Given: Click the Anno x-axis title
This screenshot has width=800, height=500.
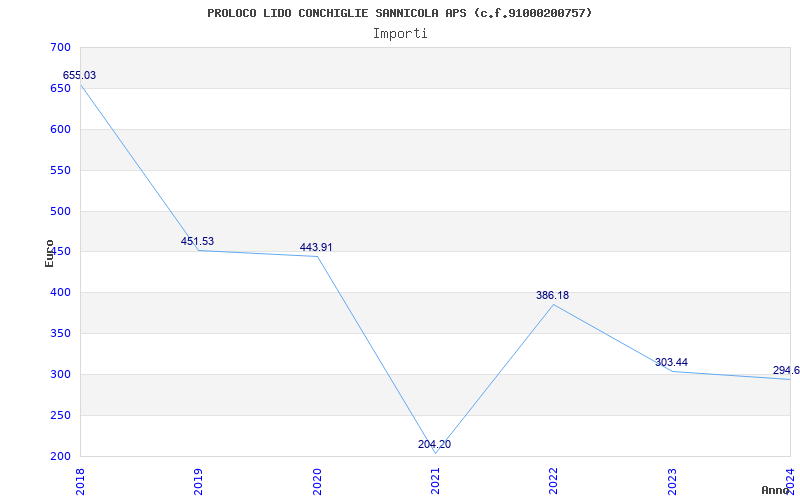Looking at the screenshot, I should pos(775,490).
